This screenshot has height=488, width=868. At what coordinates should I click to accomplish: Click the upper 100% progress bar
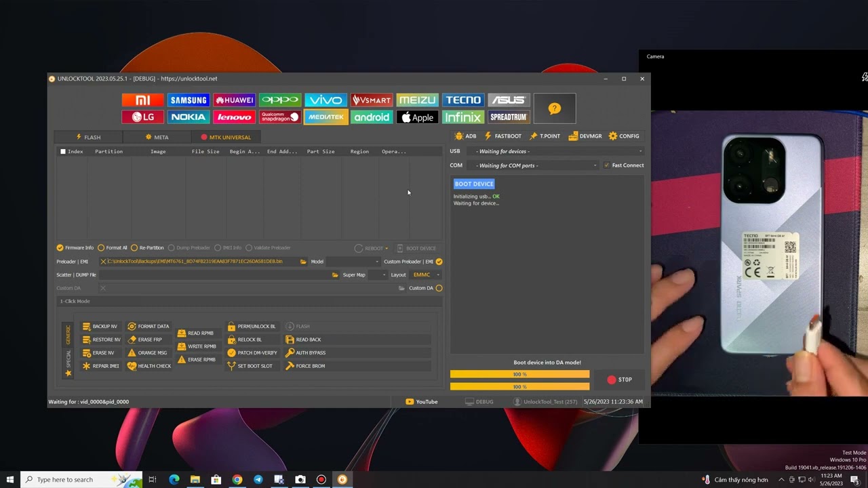[519, 374]
